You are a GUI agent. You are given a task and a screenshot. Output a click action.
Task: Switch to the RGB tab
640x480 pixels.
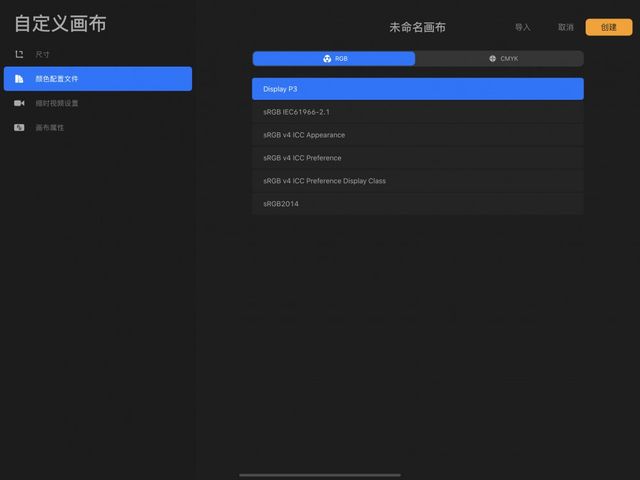pos(334,59)
